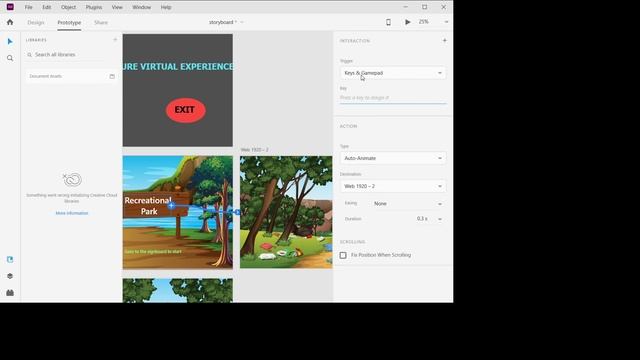Image resolution: width=640 pixels, height=360 pixels.
Task: Click the Creative Cloud error icon
Action: (x=72, y=179)
